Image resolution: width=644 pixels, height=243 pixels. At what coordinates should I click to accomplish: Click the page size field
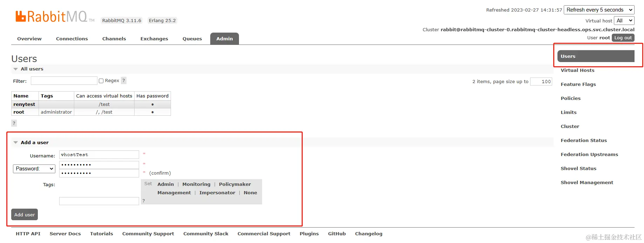(541, 82)
